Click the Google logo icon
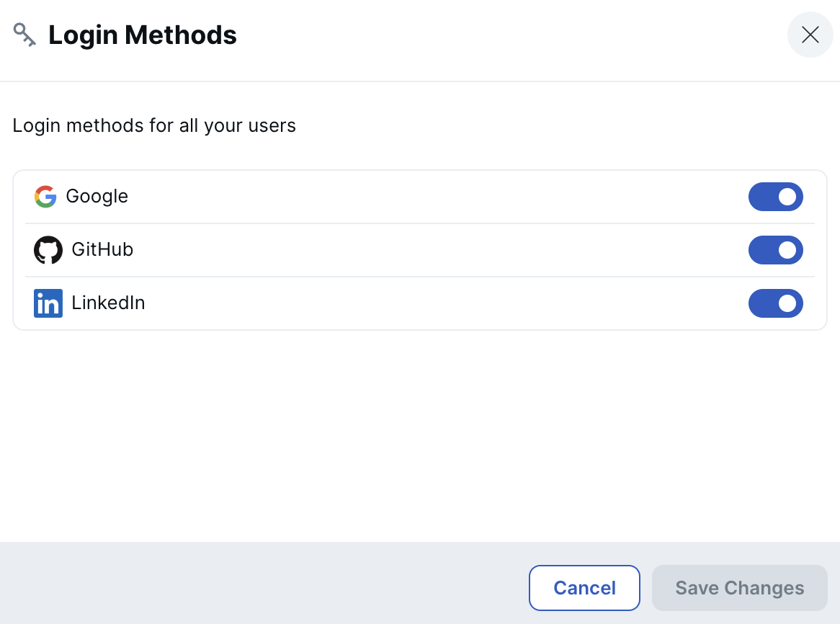Screen dimensions: 840x624 click(x=45, y=196)
